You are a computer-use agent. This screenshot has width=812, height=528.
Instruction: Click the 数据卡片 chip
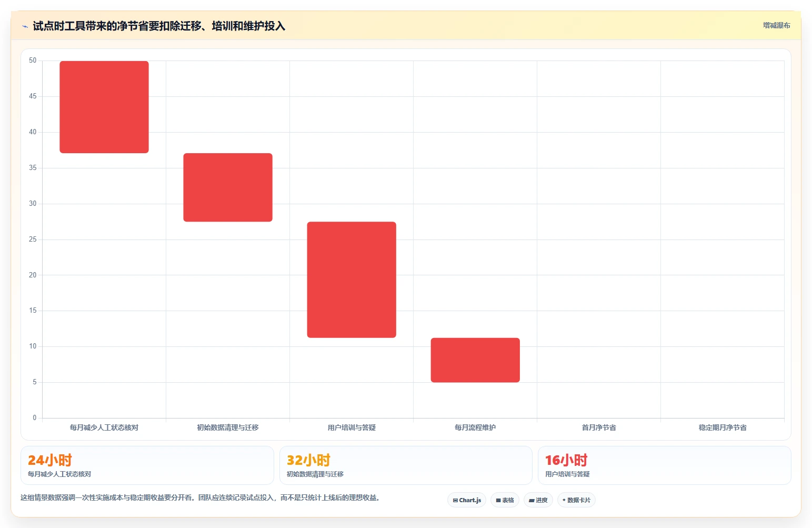pyautogui.click(x=576, y=500)
